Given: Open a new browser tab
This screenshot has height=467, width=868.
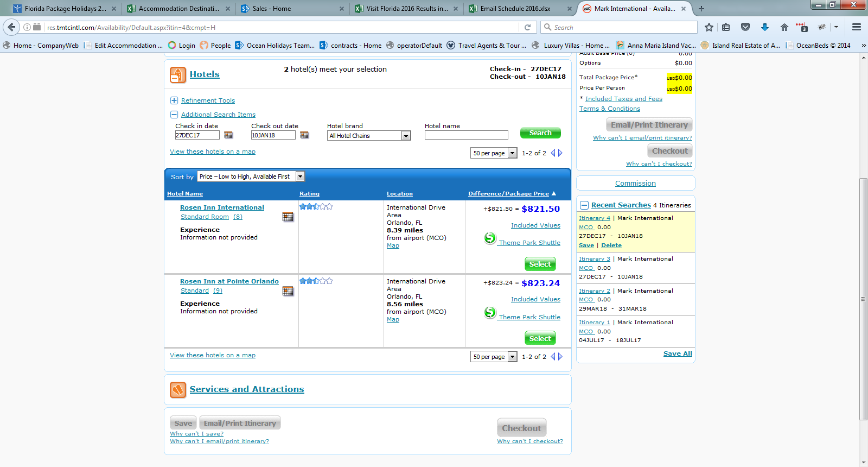Looking at the screenshot, I should (x=701, y=9).
